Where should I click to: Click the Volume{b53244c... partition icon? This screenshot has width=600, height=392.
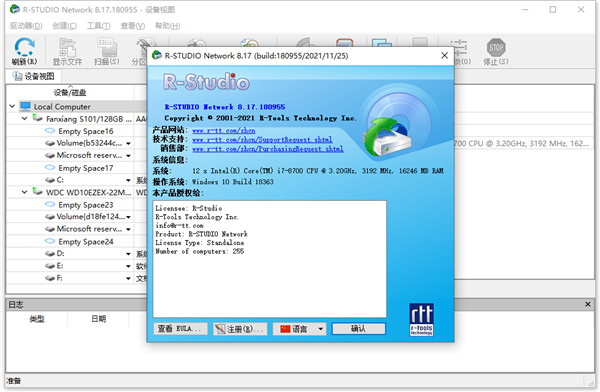coord(50,144)
